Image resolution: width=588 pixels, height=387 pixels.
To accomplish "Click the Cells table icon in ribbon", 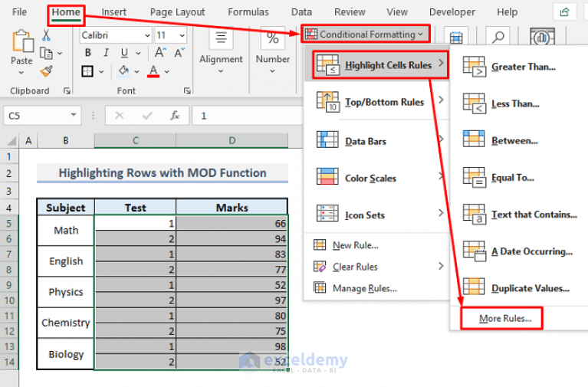I will pyautogui.click(x=456, y=37).
